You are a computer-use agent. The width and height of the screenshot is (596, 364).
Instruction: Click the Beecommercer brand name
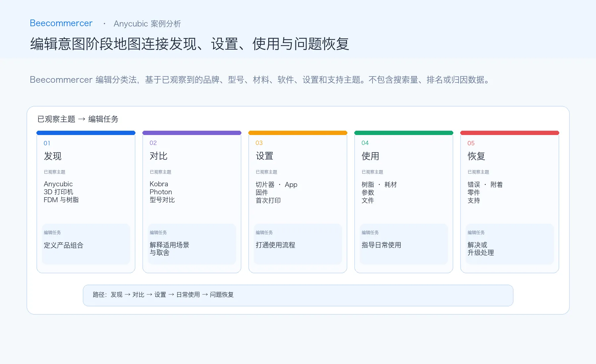(x=61, y=23)
